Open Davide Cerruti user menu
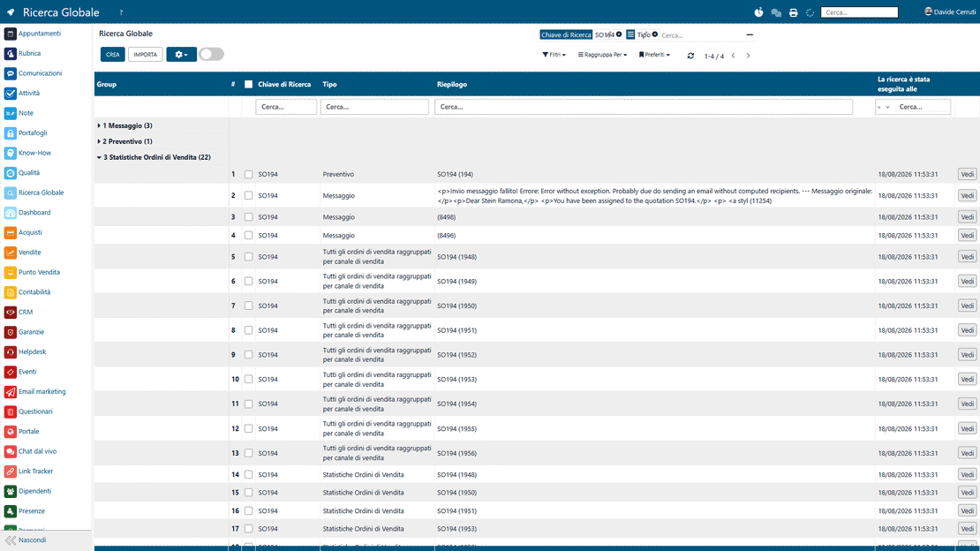Viewport: 980px width, 551px height. 950,11
